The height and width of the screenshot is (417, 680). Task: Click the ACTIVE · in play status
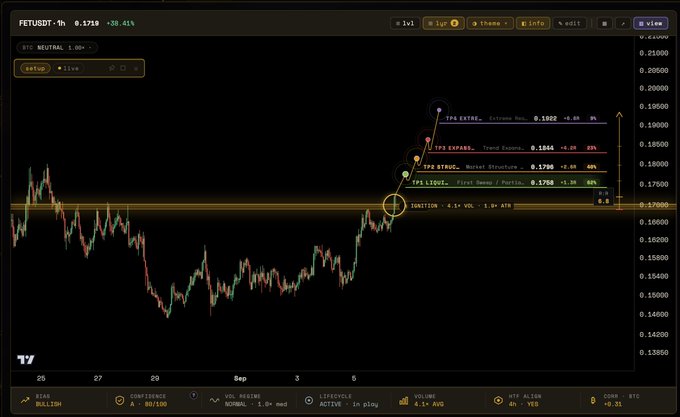[349, 404]
